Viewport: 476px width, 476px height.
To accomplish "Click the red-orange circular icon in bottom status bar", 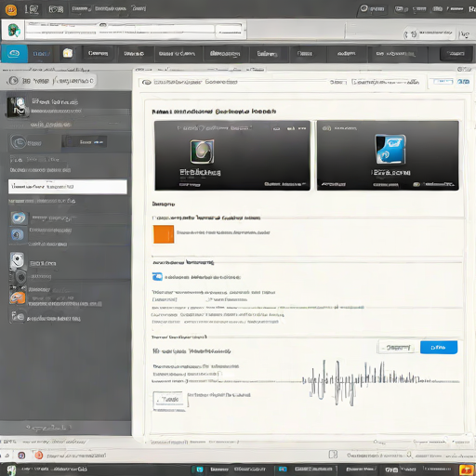I will [38, 455].
